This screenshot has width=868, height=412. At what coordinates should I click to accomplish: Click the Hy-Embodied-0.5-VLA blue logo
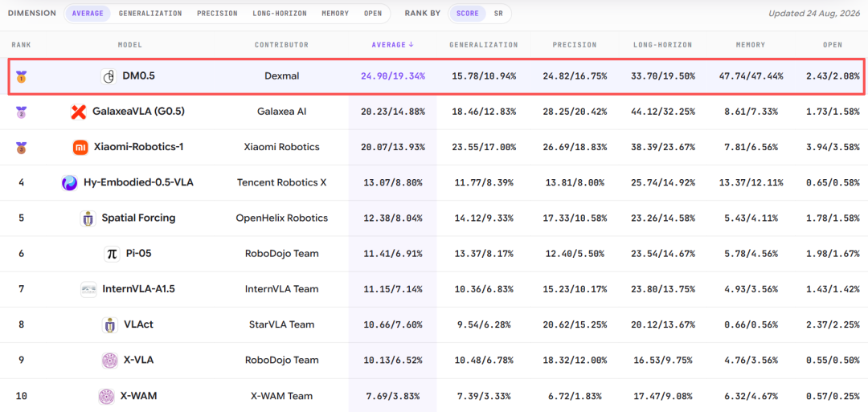(70, 182)
